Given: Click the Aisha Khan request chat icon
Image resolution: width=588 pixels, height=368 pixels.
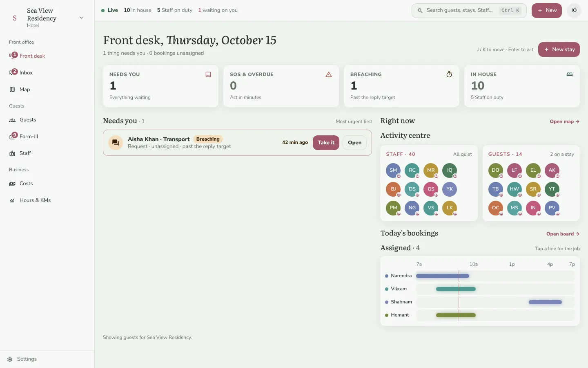Looking at the screenshot, I should coord(116,143).
